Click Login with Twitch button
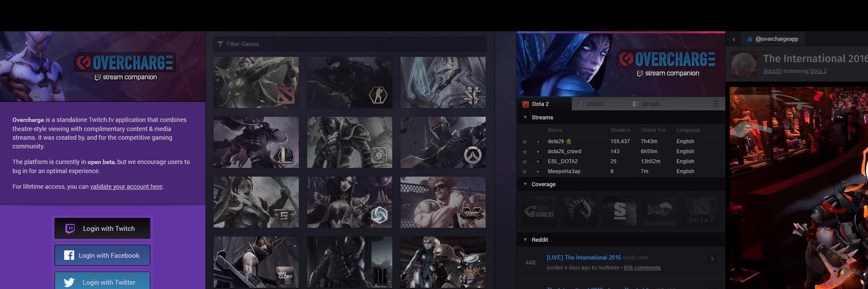 coord(102,228)
